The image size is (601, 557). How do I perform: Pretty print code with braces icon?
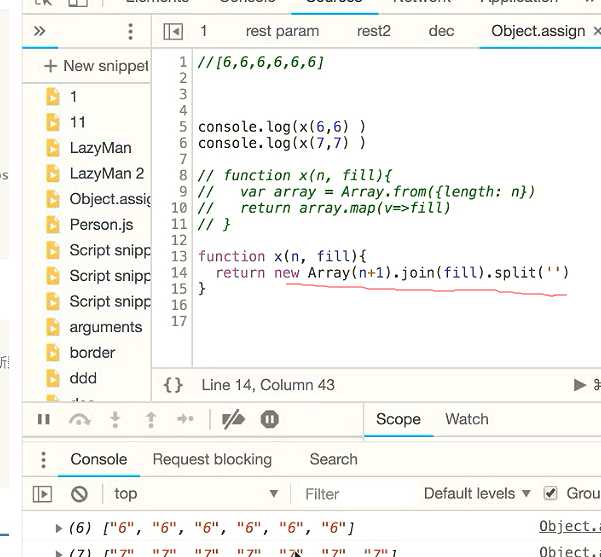click(x=173, y=385)
